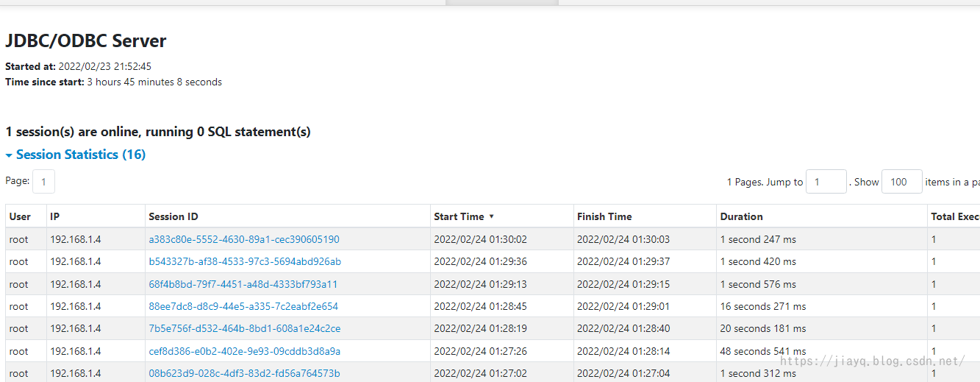Sort table by Session ID column header
This screenshot has width=980, height=382.
174,216
